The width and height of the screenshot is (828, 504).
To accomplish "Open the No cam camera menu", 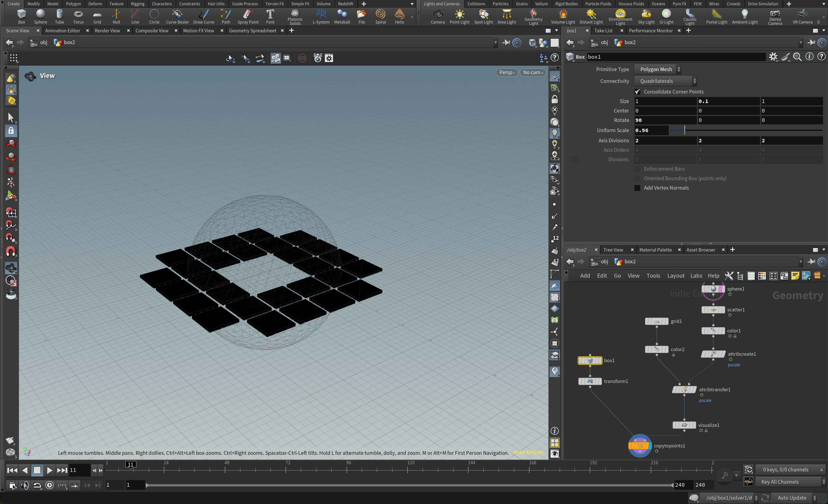I will point(533,72).
